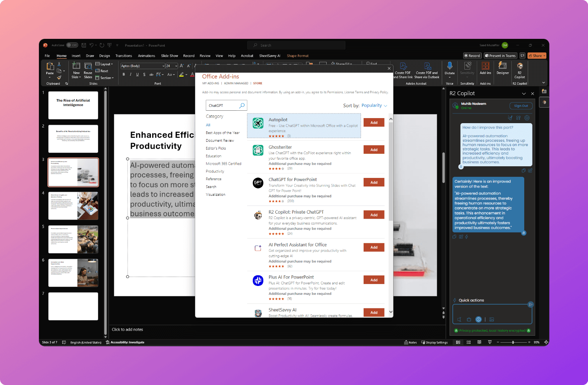Select slide 5 thumbnail
The height and width of the screenshot is (385, 588).
point(73,239)
